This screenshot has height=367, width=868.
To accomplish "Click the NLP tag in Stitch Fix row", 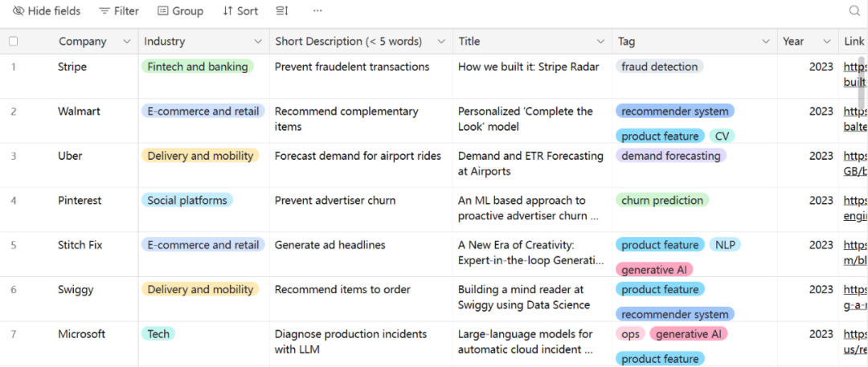I will point(725,245).
